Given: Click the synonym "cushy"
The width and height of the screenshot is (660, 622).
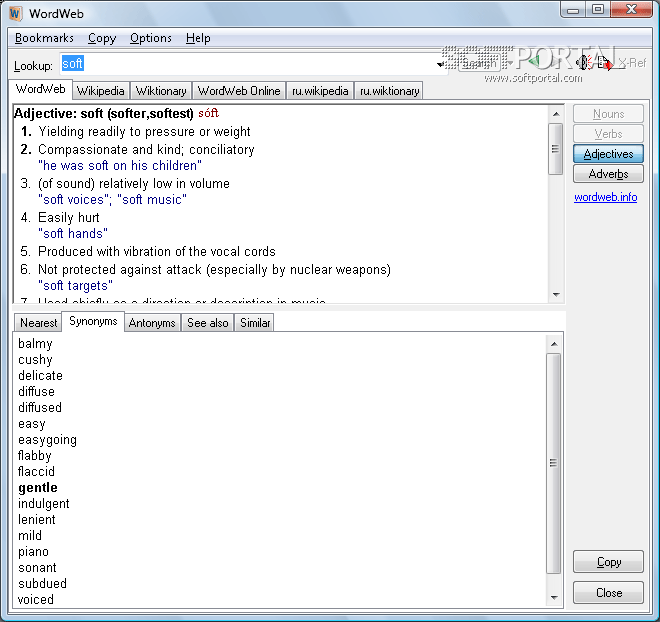Looking at the screenshot, I should pyautogui.click(x=35, y=359).
